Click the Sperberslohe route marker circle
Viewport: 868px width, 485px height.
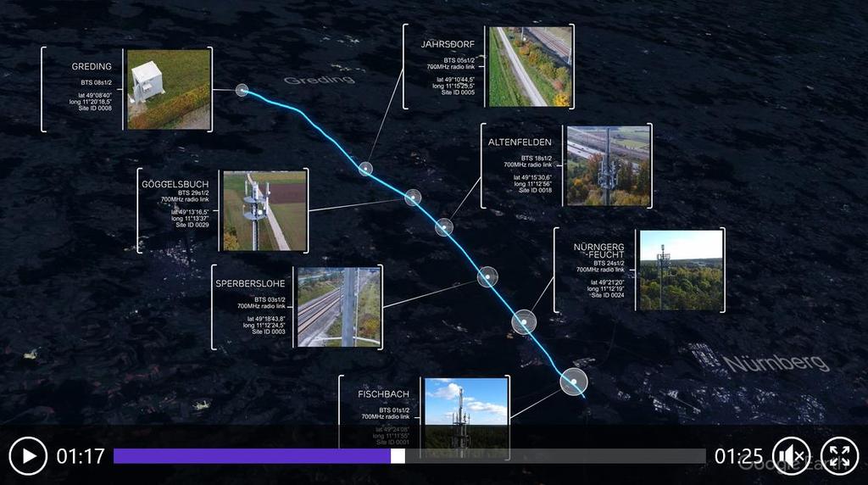pos(487,276)
